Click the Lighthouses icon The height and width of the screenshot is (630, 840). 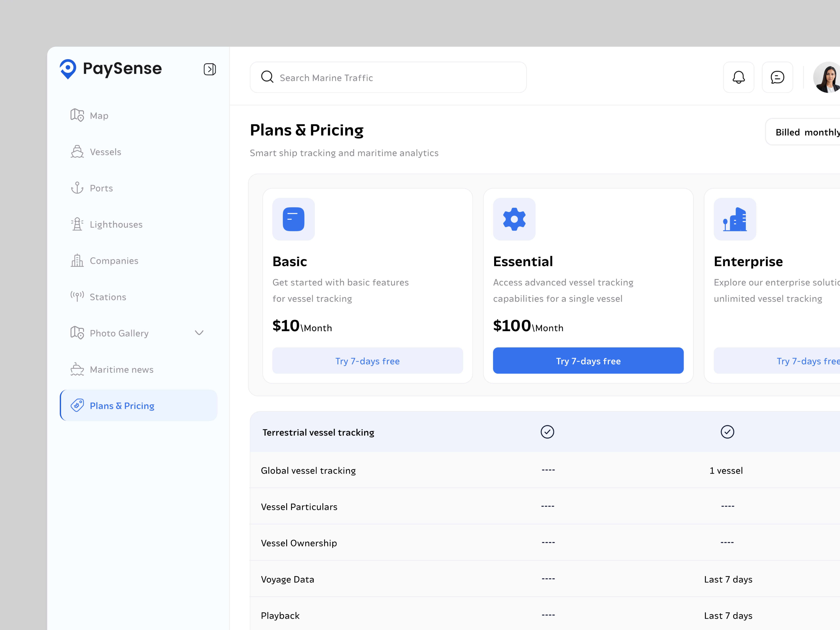(x=77, y=224)
